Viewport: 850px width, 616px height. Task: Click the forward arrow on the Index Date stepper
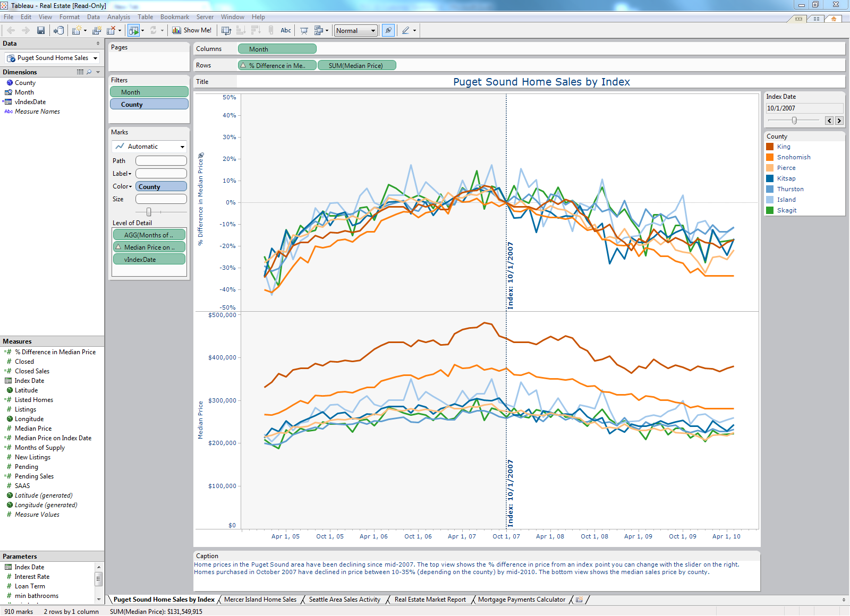point(839,121)
